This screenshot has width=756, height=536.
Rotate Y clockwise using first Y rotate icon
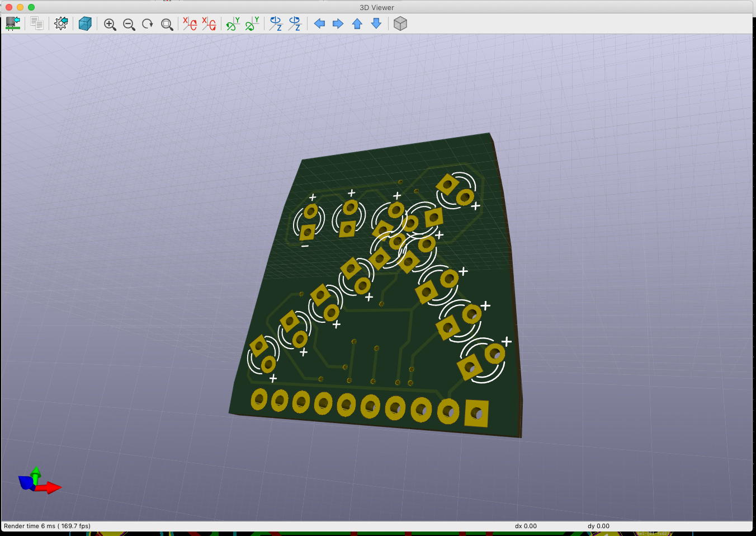pyautogui.click(x=233, y=23)
